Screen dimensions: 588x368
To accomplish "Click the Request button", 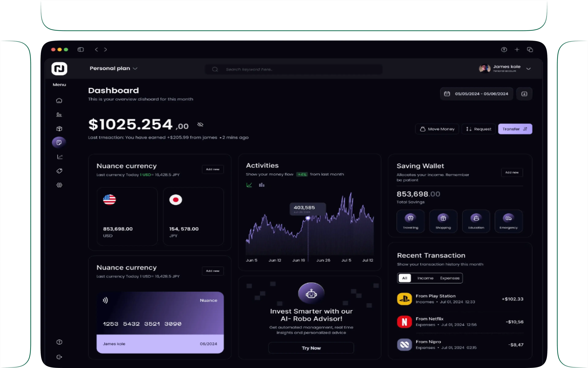I will pos(478,129).
